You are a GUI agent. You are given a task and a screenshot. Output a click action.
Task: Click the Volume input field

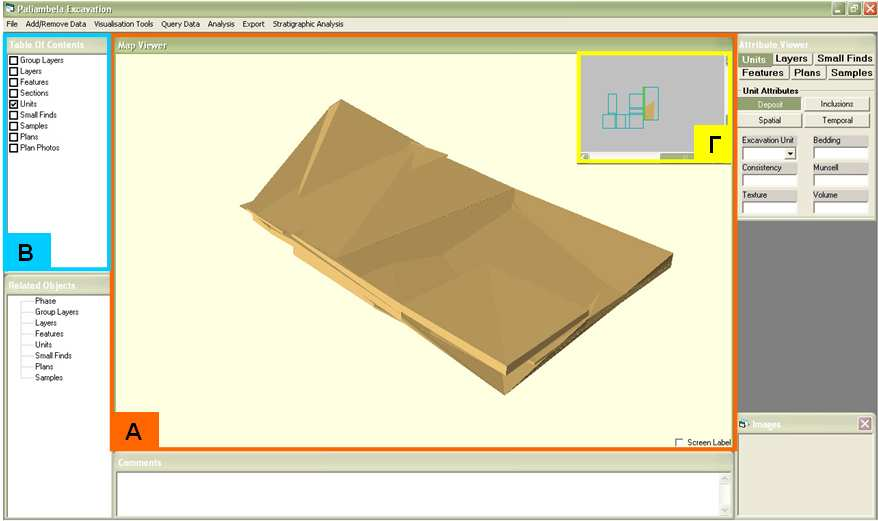point(840,208)
